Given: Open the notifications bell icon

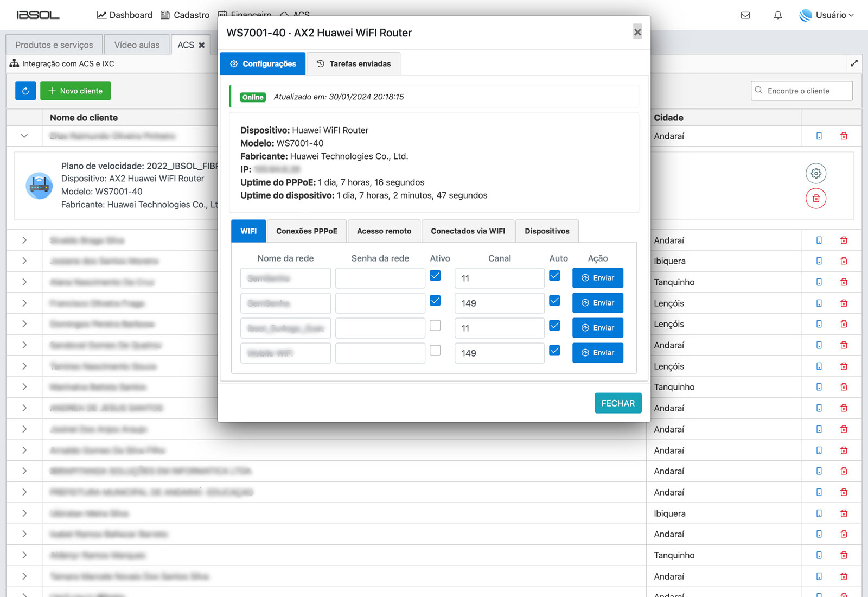Looking at the screenshot, I should pyautogui.click(x=778, y=15).
